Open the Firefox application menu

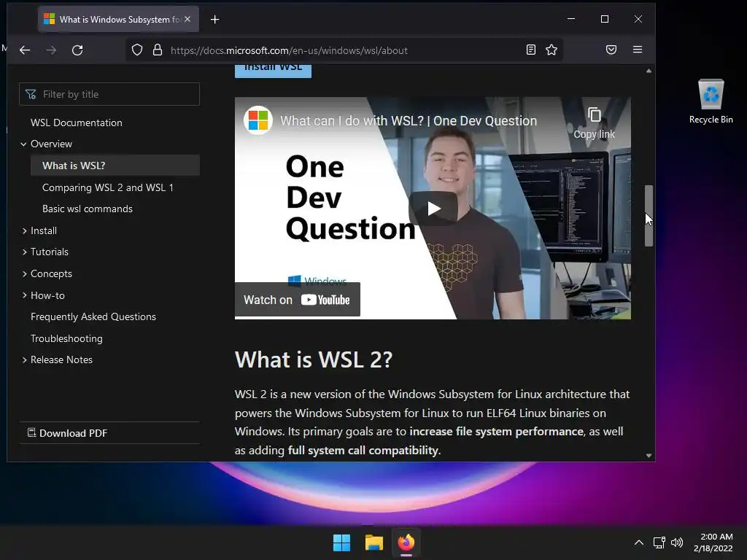638,50
